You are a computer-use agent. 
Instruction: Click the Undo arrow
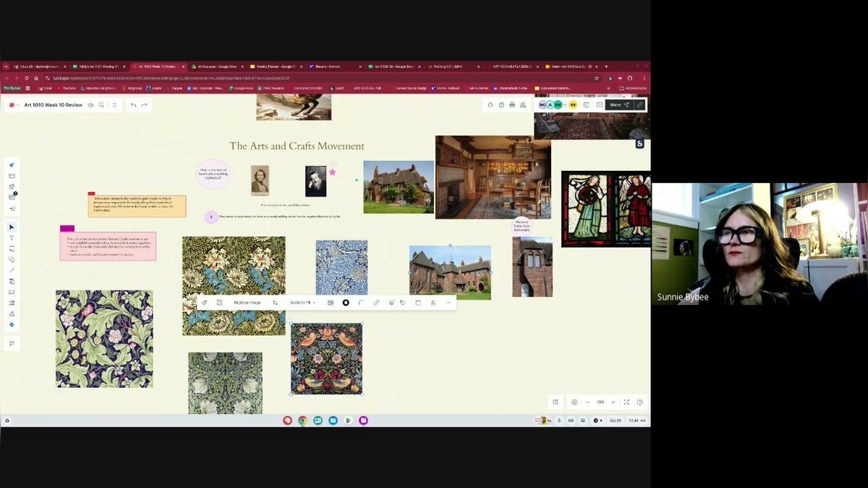pyautogui.click(x=133, y=105)
